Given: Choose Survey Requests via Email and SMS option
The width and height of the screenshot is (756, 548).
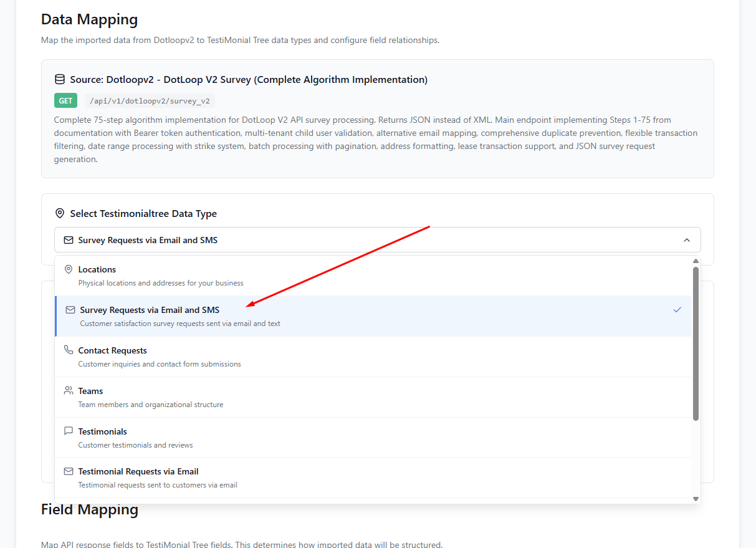Looking at the screenshot, I should click(x=373, y=316).
